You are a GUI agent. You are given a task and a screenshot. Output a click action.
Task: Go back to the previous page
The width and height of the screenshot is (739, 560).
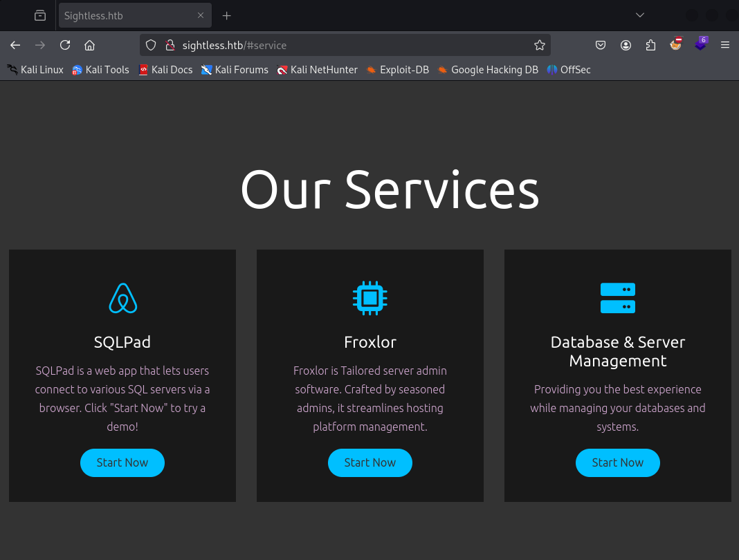tap(15, 45)
